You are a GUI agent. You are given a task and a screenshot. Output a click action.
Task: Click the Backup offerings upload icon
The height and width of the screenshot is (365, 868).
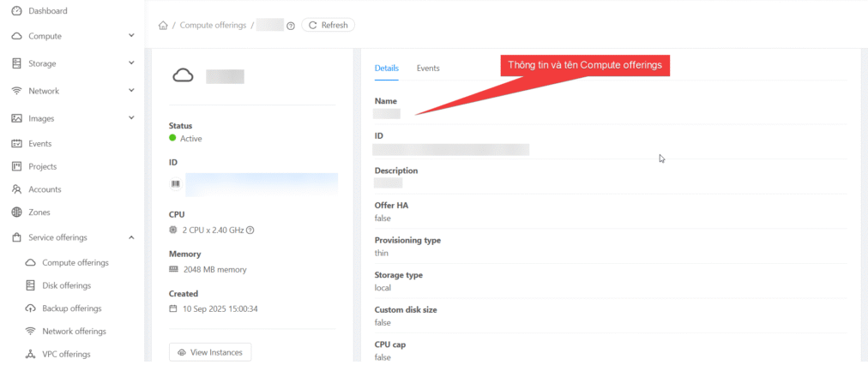click(x=31, y=308)
